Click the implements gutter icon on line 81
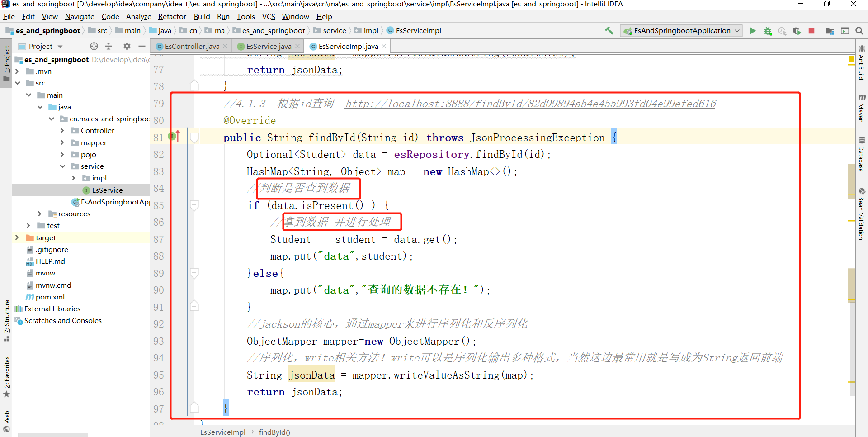The image size is (868, 437). (x=175, y=136)
